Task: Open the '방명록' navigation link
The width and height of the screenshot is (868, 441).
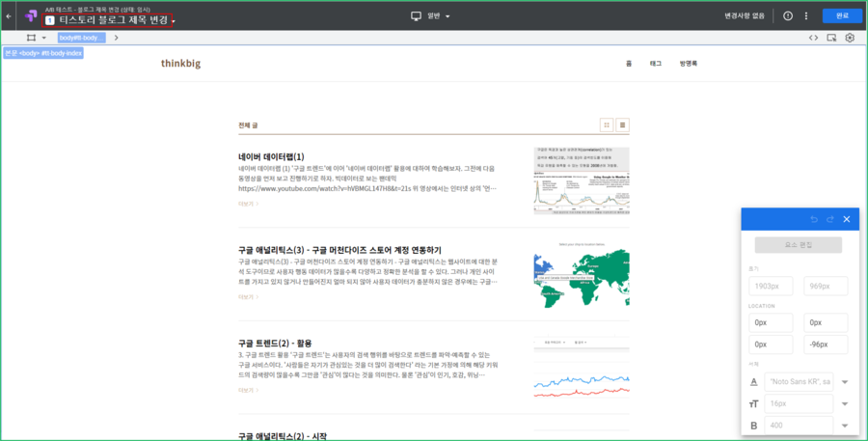Action: click(688, 64)
